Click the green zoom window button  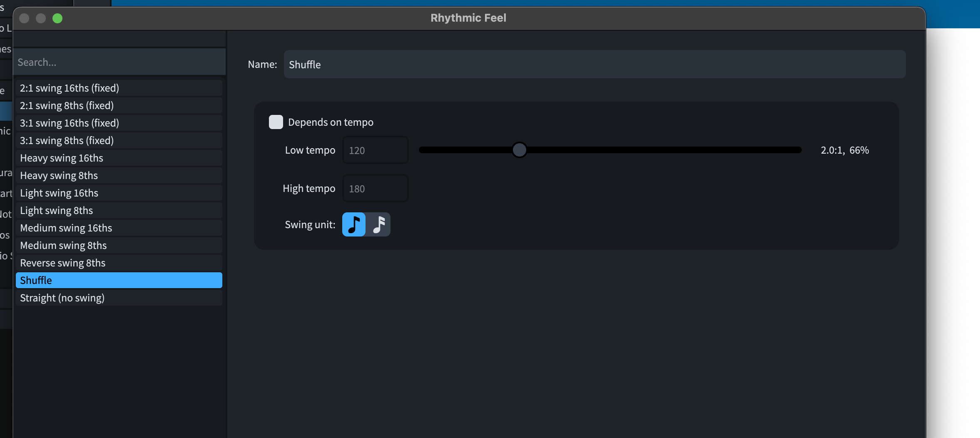[57, 18]
